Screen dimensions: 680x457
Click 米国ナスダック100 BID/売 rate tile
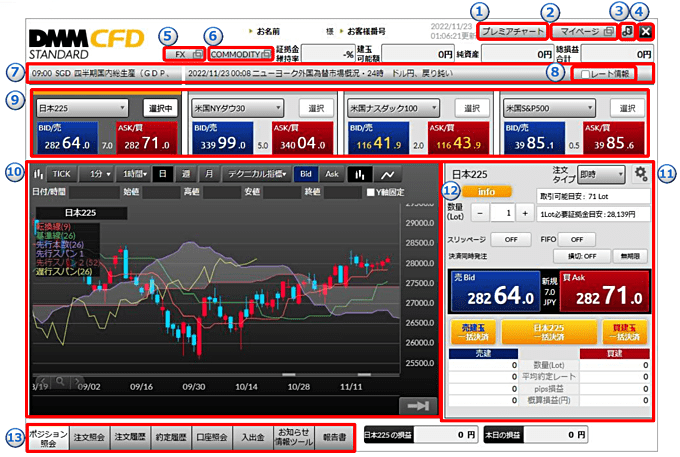coord(379,137)
